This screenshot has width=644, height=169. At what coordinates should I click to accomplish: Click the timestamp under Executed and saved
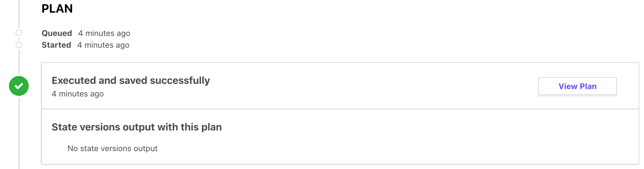click(x=77, y=94)
